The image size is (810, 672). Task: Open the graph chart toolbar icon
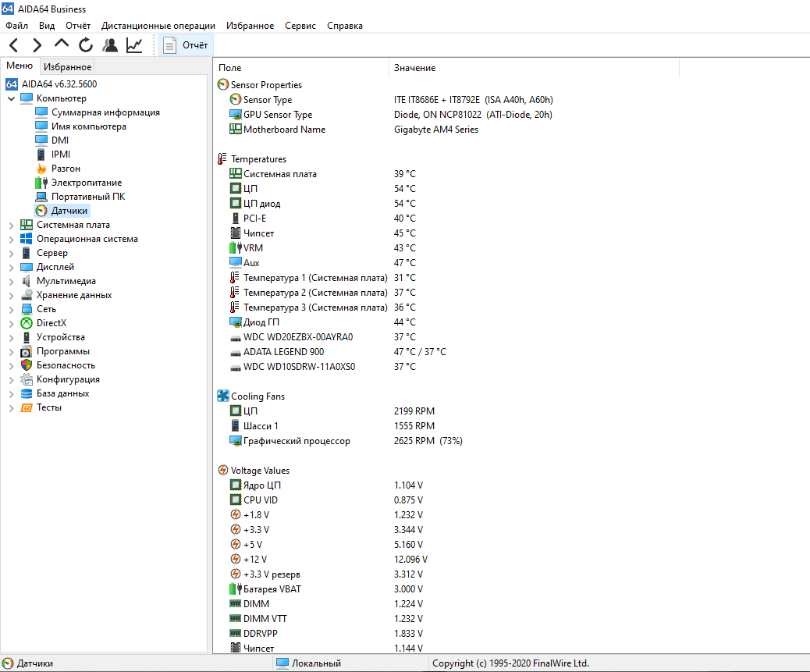pyautogui.click(x=134, y=45)
